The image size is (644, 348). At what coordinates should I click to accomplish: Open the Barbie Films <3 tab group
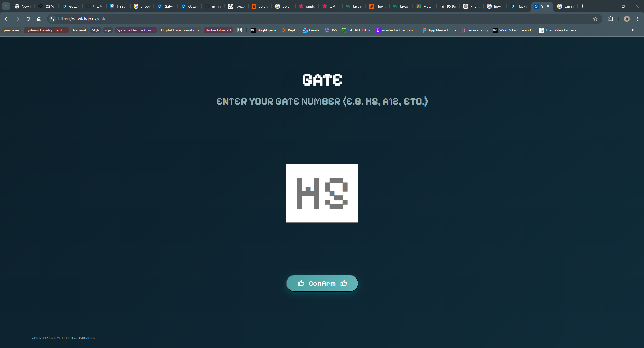(x=218, y=30)
